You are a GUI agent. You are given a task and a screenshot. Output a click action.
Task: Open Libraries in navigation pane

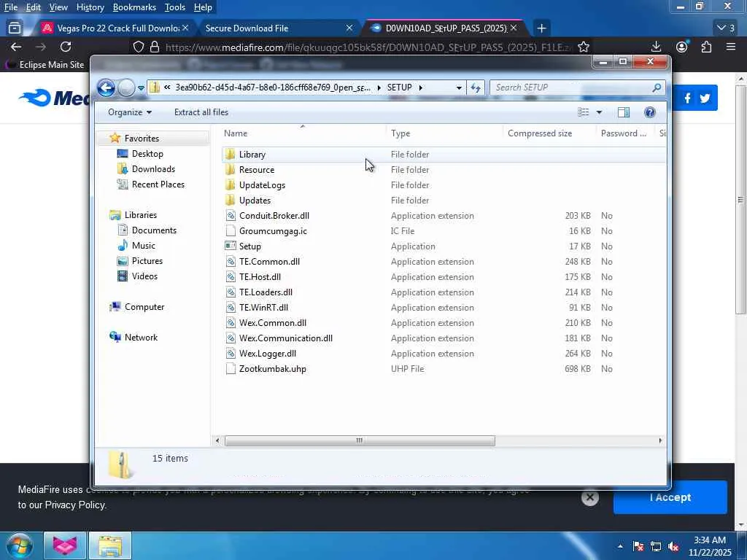[141, 215]
